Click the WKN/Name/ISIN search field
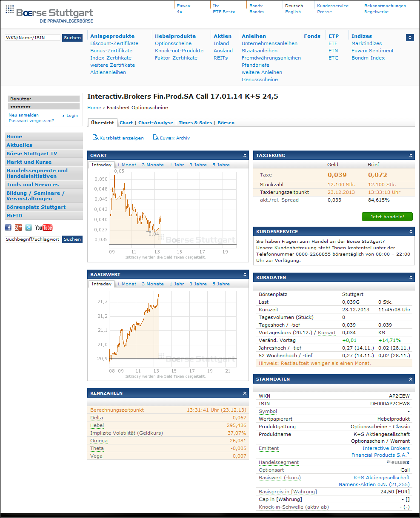 coord(33,38)
